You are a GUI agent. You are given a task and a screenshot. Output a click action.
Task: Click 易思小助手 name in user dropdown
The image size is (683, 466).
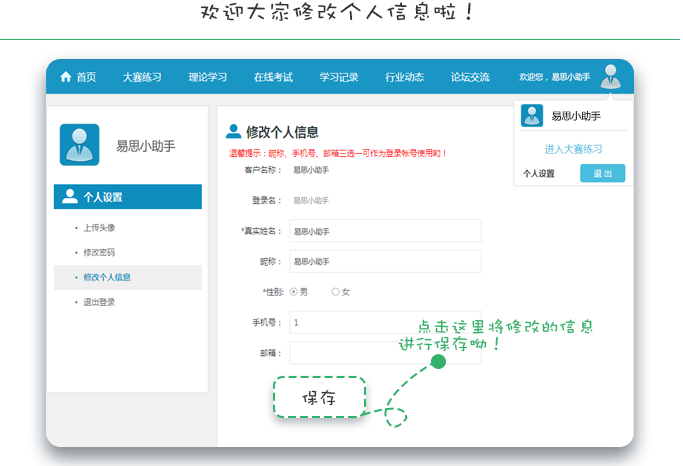pos(576,116)
